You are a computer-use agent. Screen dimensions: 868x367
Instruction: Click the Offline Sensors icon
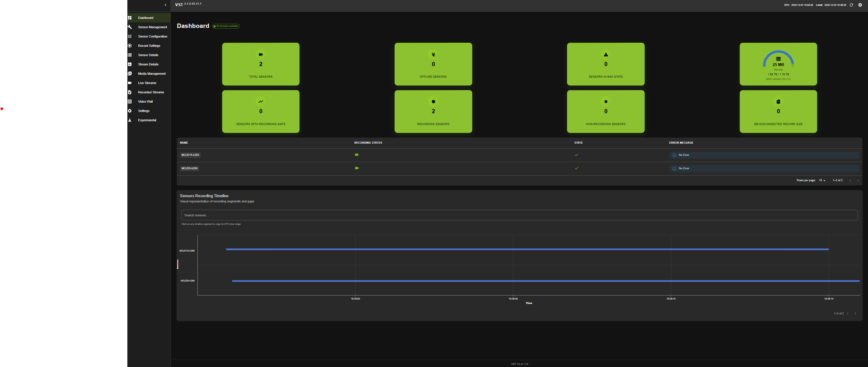433,54
